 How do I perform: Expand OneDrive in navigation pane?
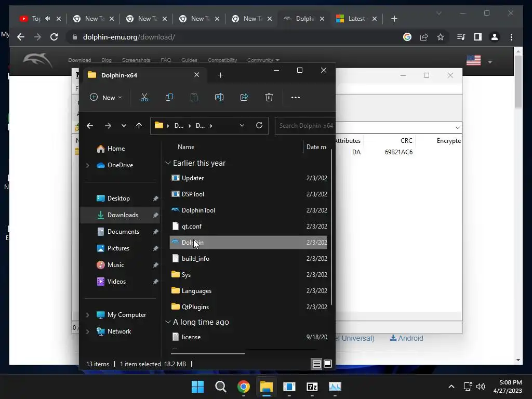87,165
